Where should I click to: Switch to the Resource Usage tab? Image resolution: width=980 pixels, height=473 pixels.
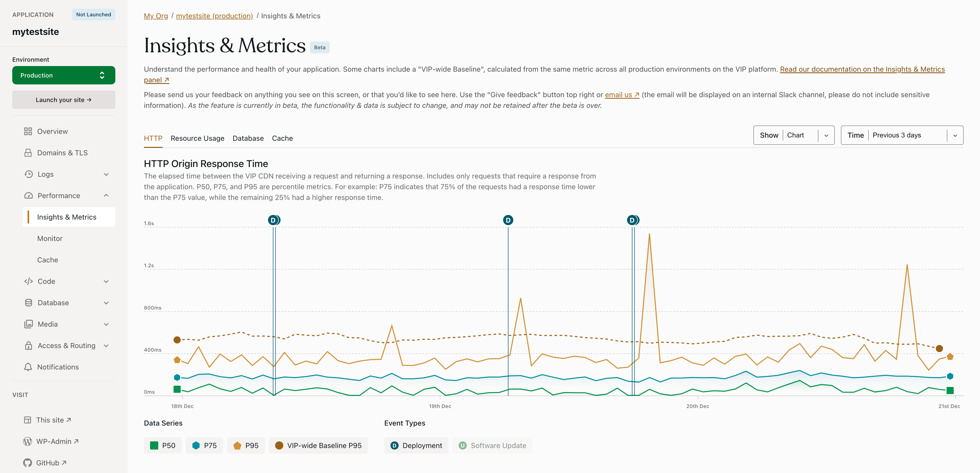[198, 138]
